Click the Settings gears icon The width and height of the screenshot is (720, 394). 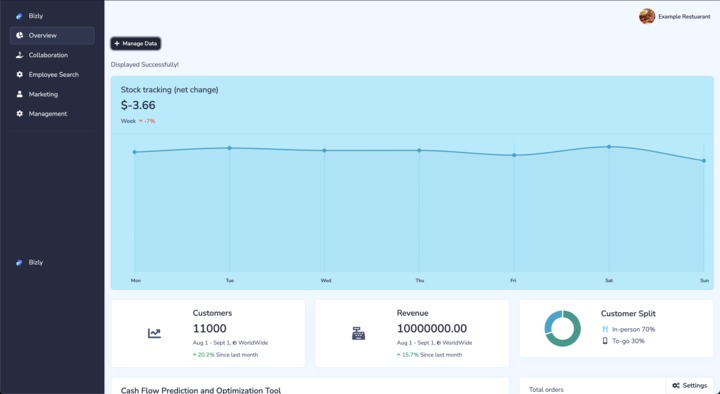(x=675, y=386)
